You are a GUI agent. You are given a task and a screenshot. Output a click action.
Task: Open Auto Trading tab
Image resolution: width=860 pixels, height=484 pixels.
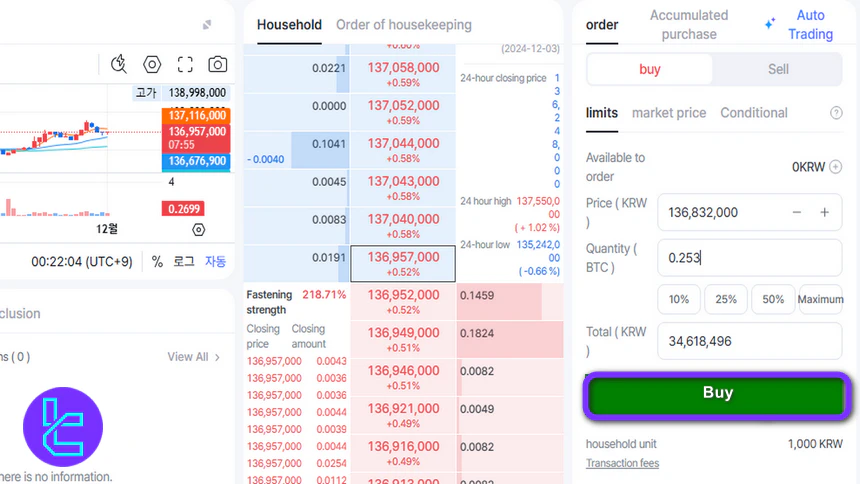click(810, 25)
